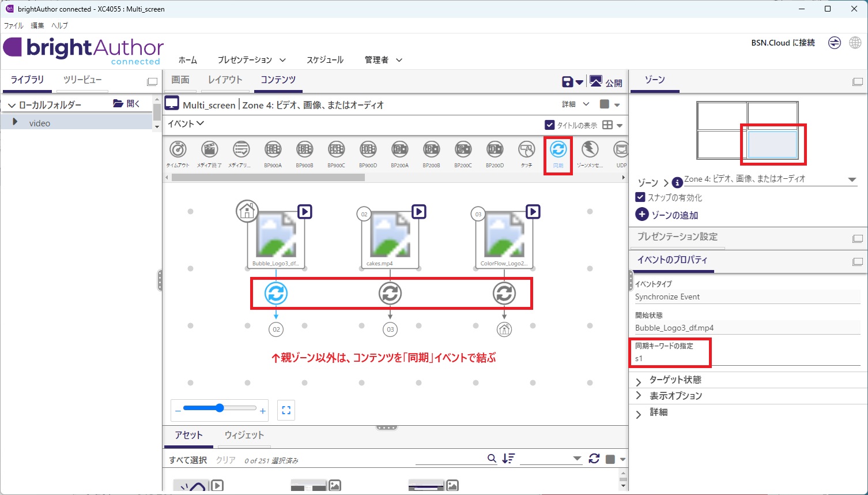Select the BP900D event icon

click(x=368, y=149)
